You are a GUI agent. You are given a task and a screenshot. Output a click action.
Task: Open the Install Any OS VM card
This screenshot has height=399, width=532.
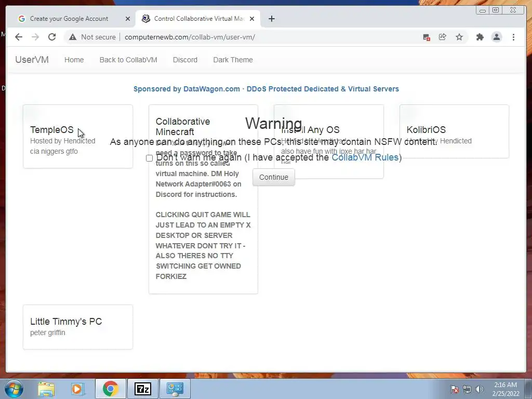click(x=329, y=141)
